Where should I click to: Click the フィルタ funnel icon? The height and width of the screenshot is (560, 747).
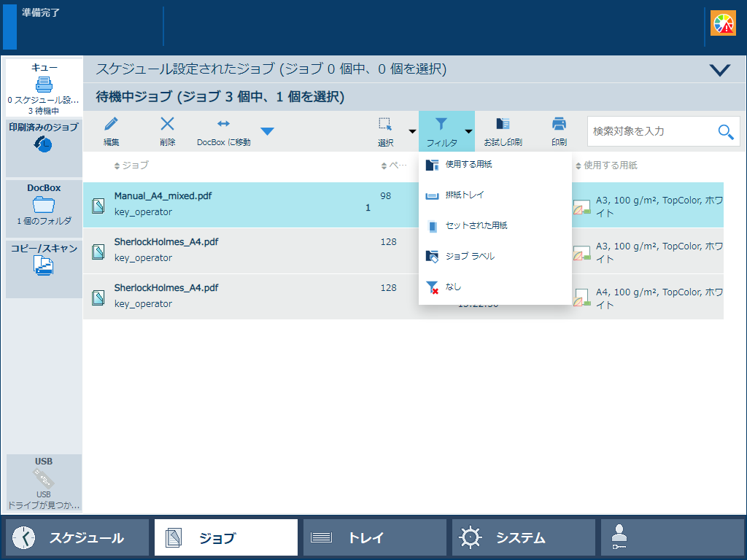(441, 124)
